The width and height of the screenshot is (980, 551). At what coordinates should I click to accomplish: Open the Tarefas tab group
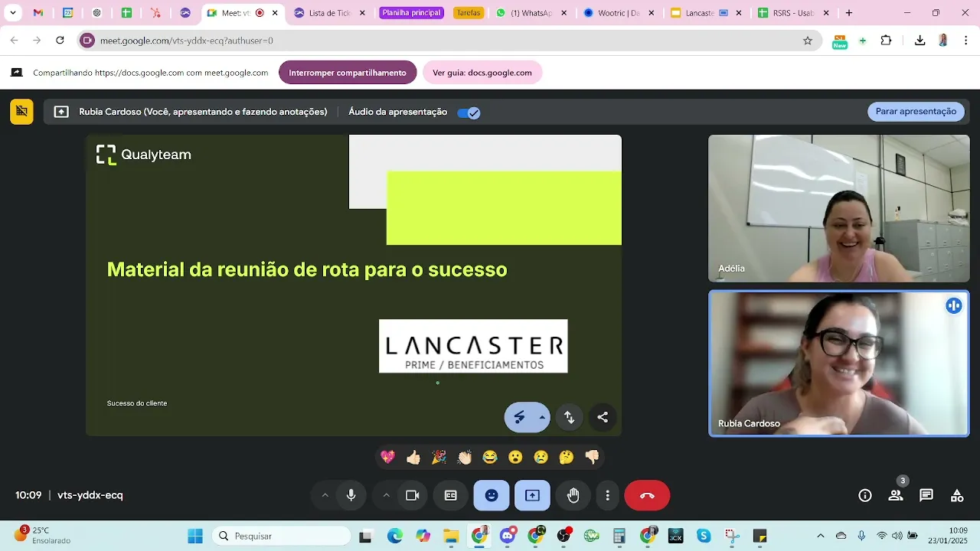(x=469, y=13)
